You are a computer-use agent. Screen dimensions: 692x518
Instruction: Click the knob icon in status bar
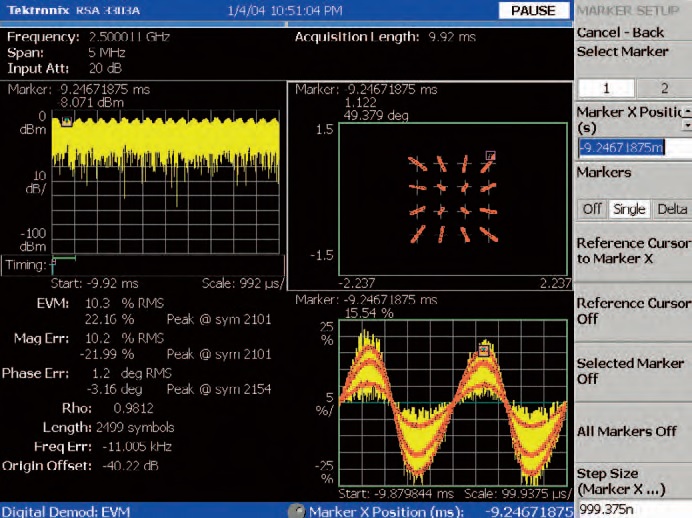click(296, 510)
